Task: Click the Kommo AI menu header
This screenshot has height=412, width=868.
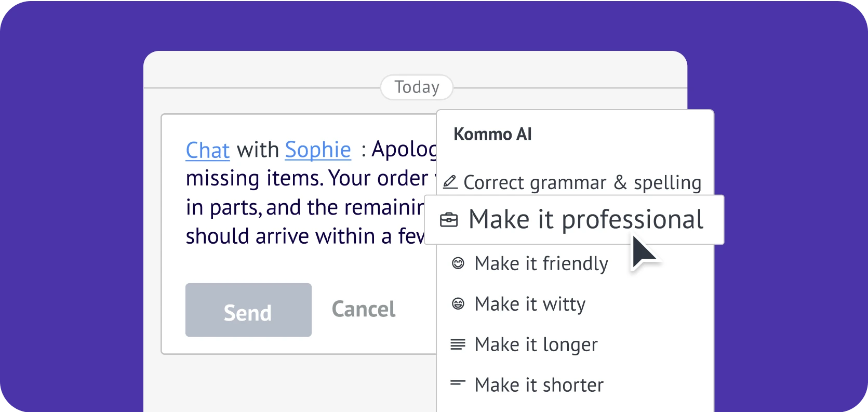Action: [x=492, y=135]
